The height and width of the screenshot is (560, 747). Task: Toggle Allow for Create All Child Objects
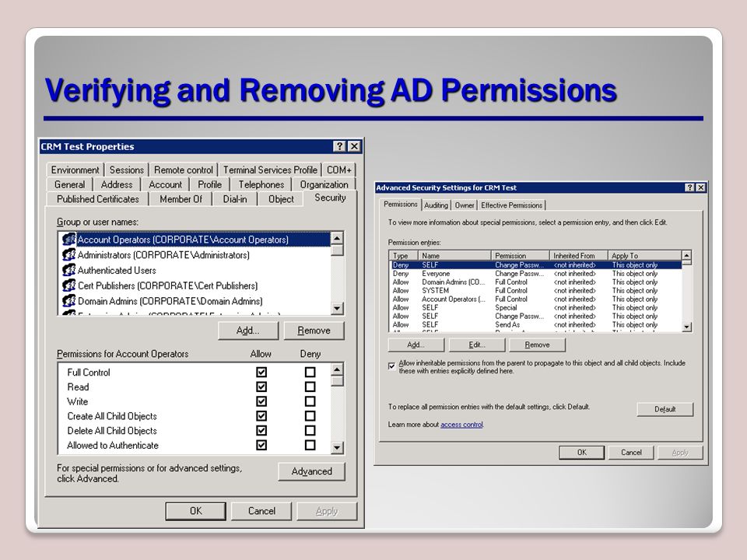(261, 415)
